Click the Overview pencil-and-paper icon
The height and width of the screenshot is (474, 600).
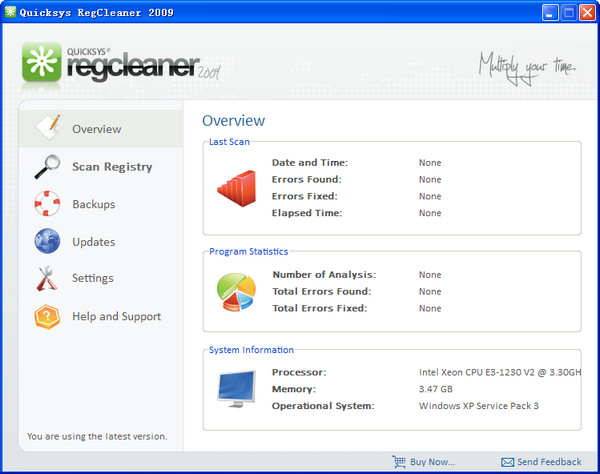[48, 127]
